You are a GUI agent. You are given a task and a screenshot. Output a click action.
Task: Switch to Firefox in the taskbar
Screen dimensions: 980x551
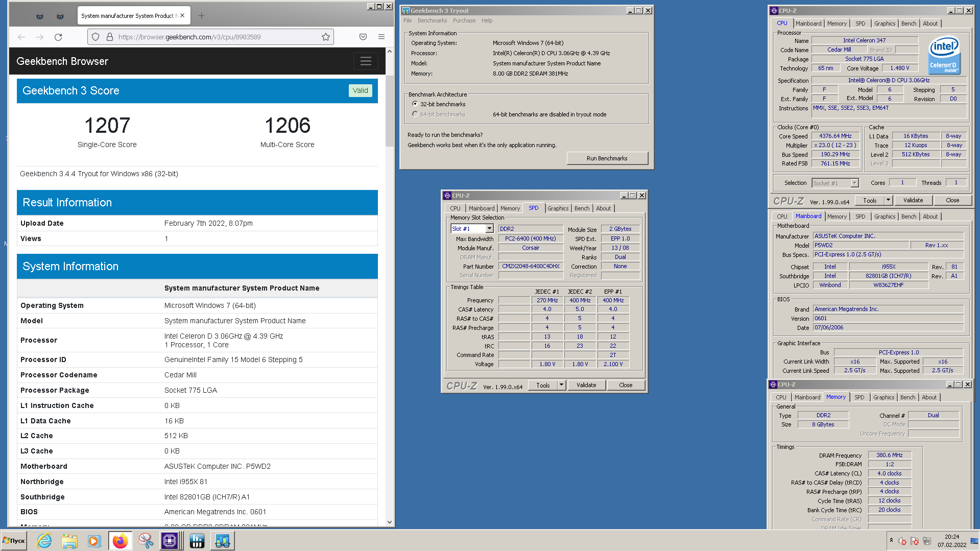pyautogui.click(x=121, y=541)
